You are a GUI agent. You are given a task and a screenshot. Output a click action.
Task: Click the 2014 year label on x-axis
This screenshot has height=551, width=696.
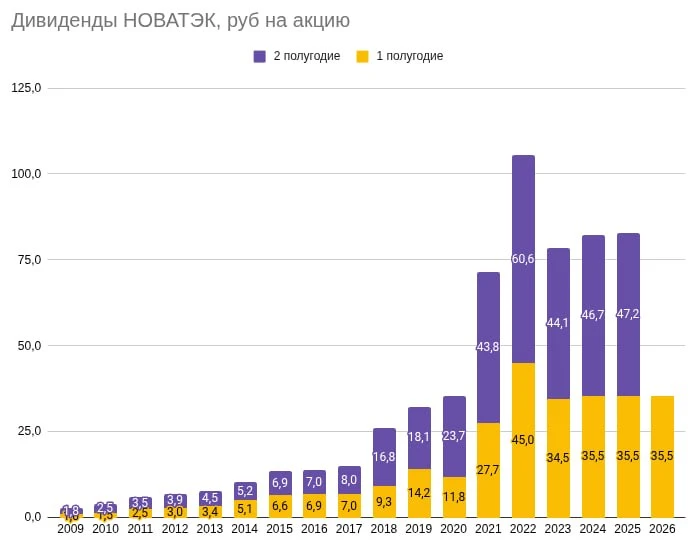pyautogui.click(x=245, y=529)
